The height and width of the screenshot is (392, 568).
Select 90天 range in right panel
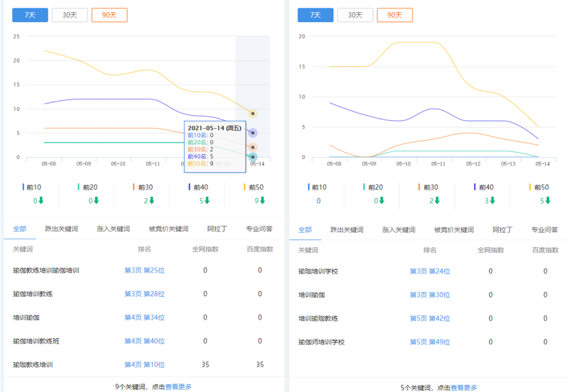tap(394, 15)
